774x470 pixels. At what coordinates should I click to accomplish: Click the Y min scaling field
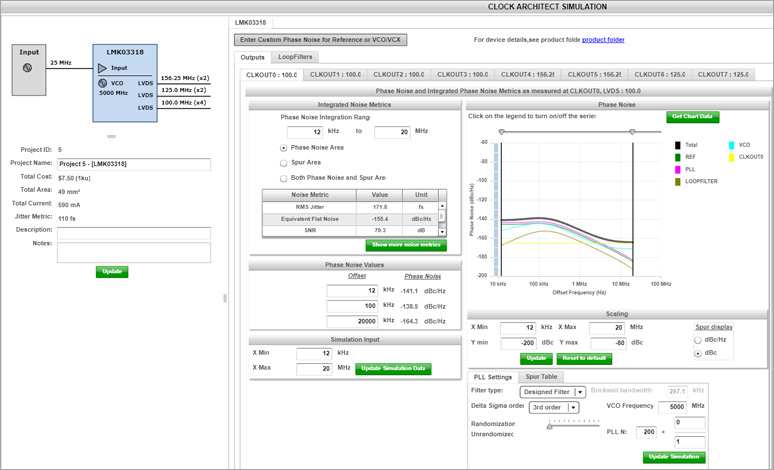(x=518, y=343)
